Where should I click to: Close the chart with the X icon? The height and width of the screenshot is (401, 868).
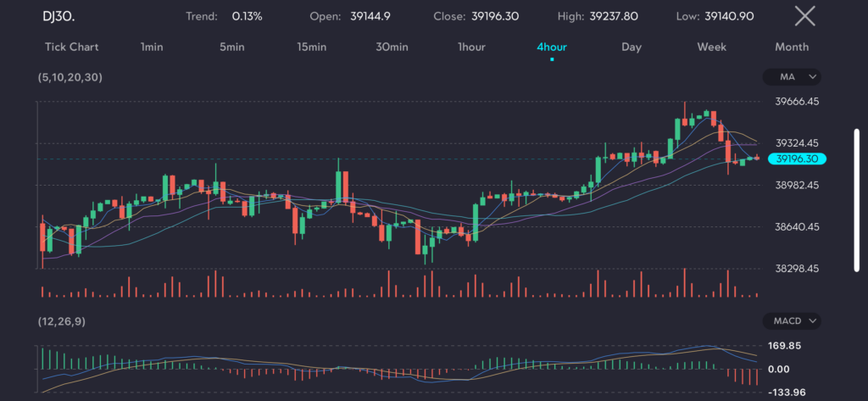pos(804,15)
